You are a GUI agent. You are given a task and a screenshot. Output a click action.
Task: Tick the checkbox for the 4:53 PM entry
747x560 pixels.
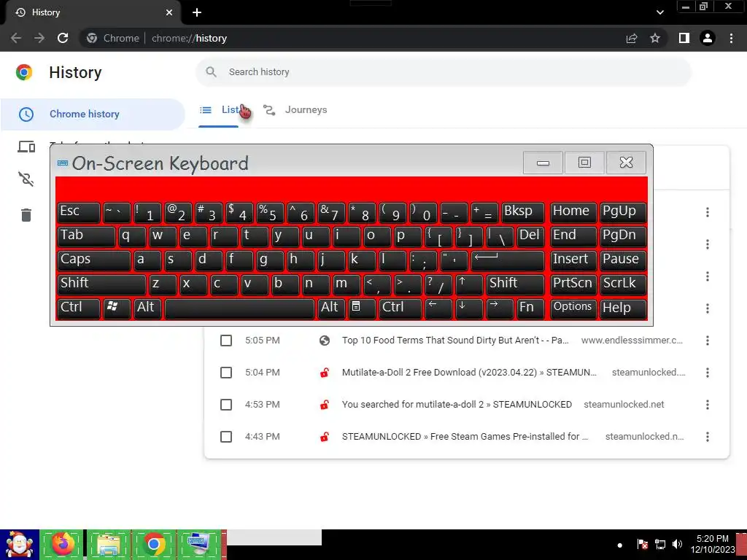(226, 405)
